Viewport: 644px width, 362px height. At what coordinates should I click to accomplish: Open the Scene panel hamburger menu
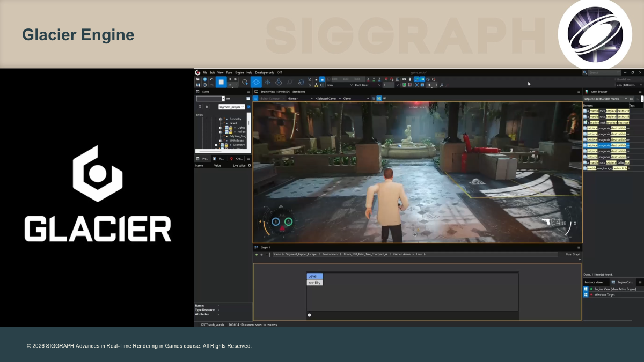click(248, 92)
